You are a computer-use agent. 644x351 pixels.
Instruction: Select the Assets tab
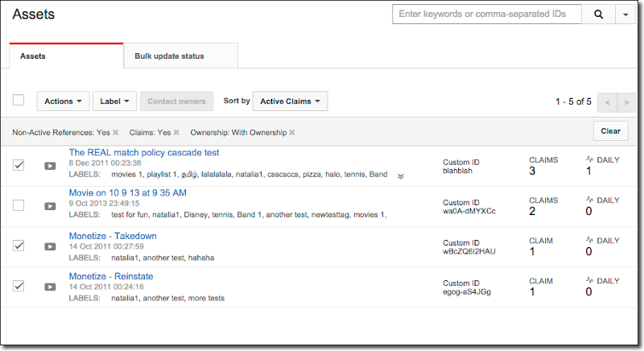click(32, 56)
